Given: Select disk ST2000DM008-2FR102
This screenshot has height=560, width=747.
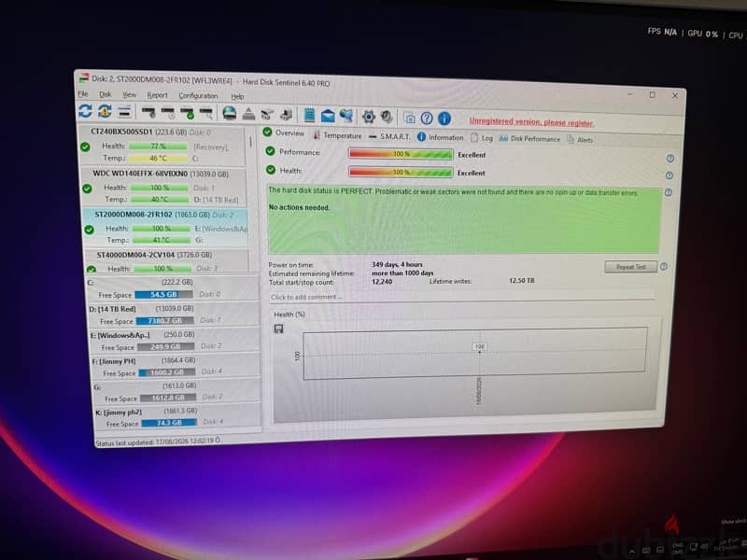Looking at the screenshot, I should coord(166,228).
